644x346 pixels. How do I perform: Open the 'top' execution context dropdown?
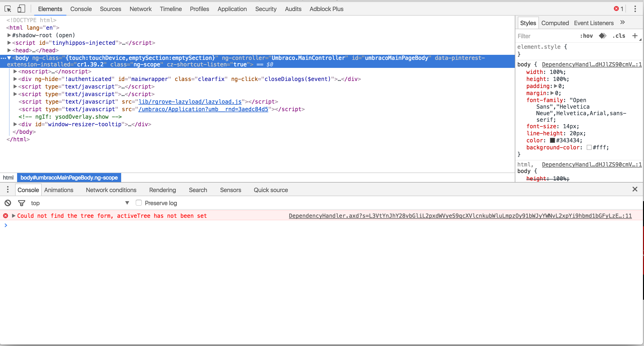(80, 203)
